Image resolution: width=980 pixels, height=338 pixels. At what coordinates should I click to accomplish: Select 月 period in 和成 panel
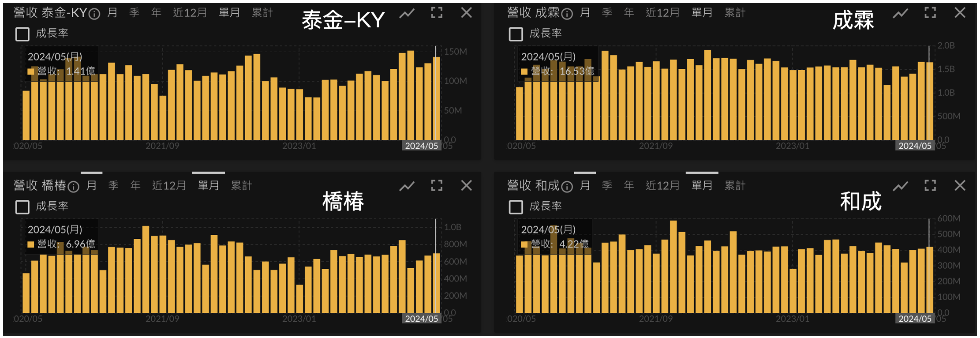tap(585, 186)
